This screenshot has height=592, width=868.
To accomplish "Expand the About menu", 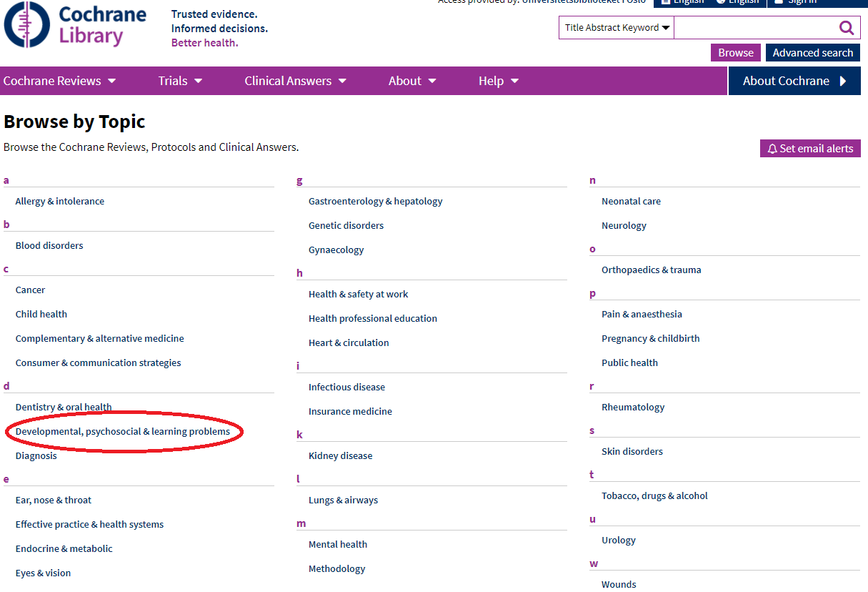I will tap(412, 81).
